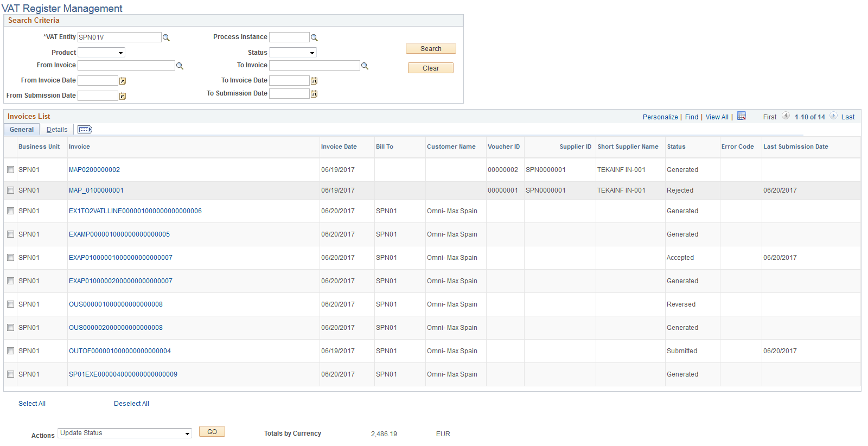Click the From Invoice Date field
Image resolution: width=868 pixels, height=446 pixels.
pyautogui.click(x=98, y=80)
